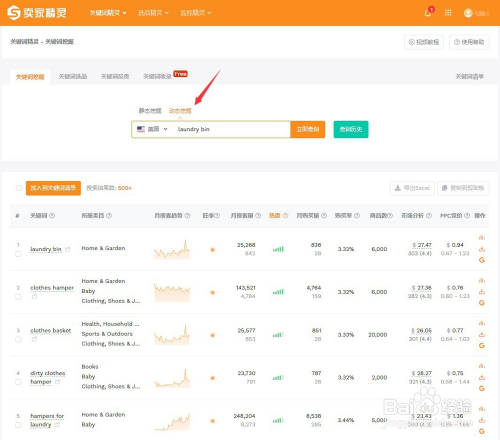Open the notification bell icon
The width and height of the screenshot is (500, 440).
pos(428,13)
